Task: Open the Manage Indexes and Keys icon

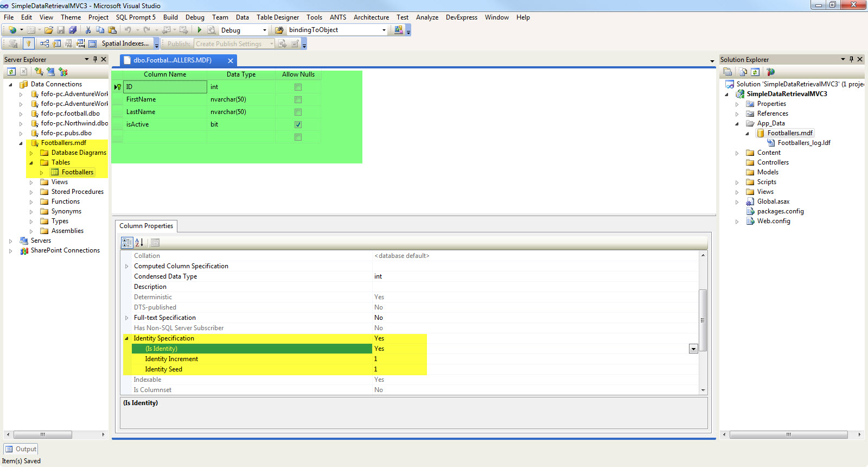Action: 56,43
